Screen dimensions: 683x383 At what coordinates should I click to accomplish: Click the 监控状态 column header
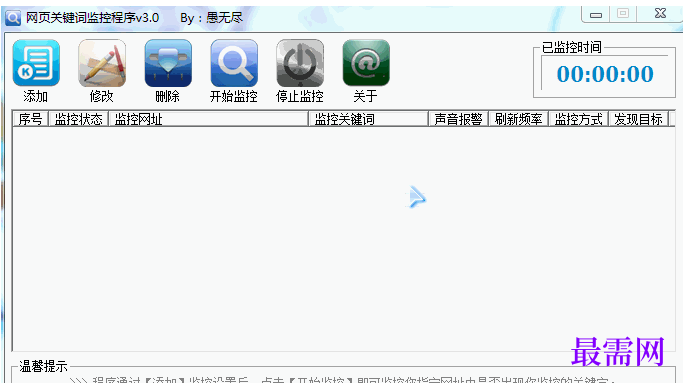click(x=78, y=119)
